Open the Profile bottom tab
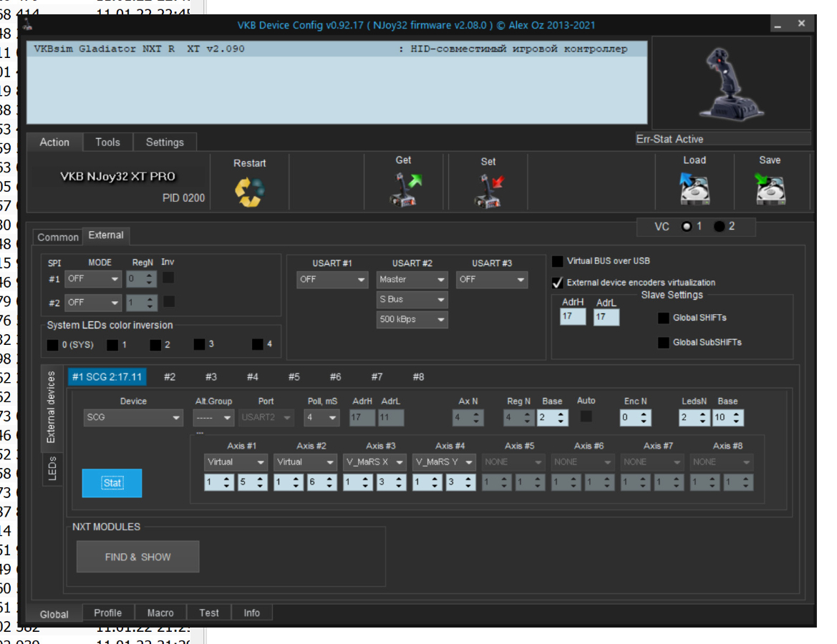This screenshot has height=644, width=837. coord(108,613)
